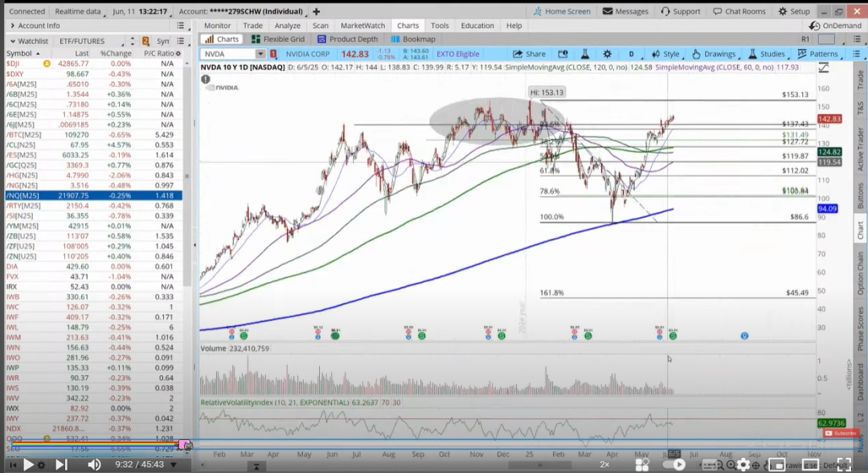Go to the Home Screen
The image size is (868, 473).
pyautogui.click(x=561, y=11)
